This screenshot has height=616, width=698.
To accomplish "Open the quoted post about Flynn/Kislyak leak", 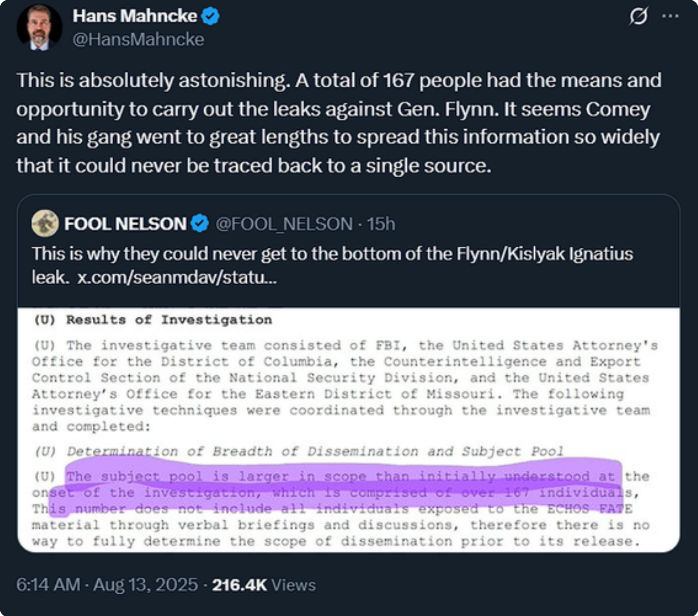I will click(x=332, y=254).
